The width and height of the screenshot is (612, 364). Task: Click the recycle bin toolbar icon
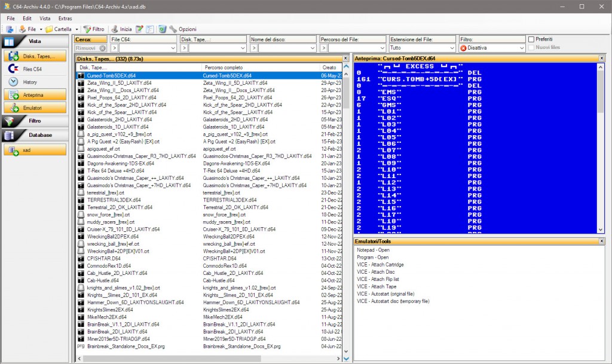pos(163,29)
